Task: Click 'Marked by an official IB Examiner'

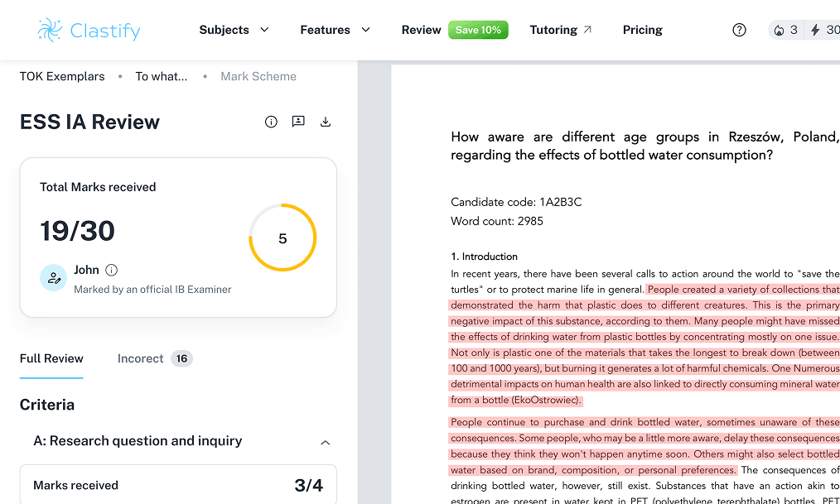Action: click(x=152, y=290)
